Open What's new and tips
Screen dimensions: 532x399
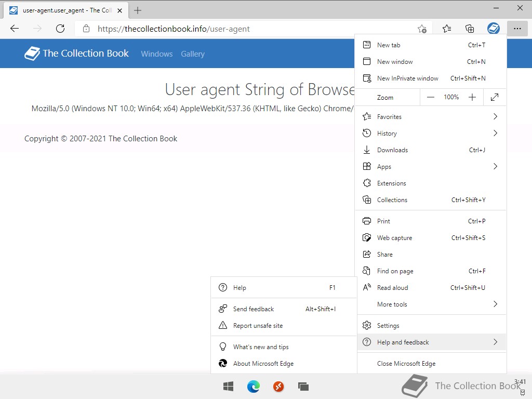click(284, 347)
